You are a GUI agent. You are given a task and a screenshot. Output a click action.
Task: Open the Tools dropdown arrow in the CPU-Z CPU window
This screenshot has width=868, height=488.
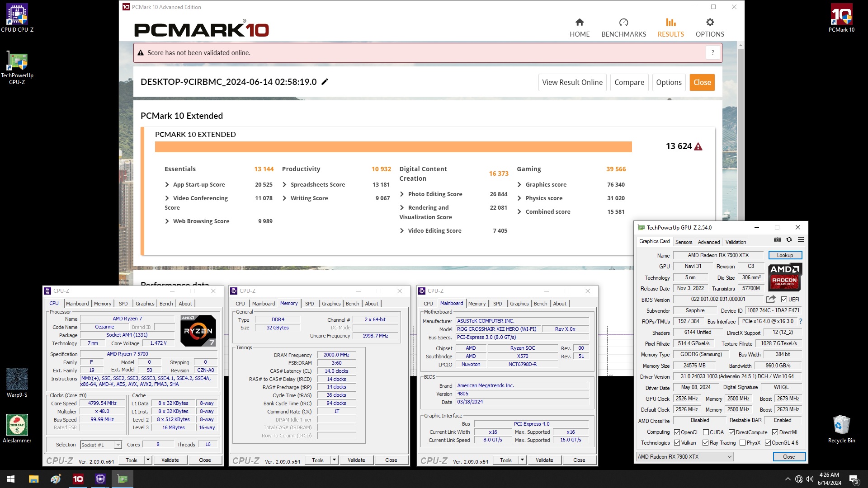pos(148,460)
